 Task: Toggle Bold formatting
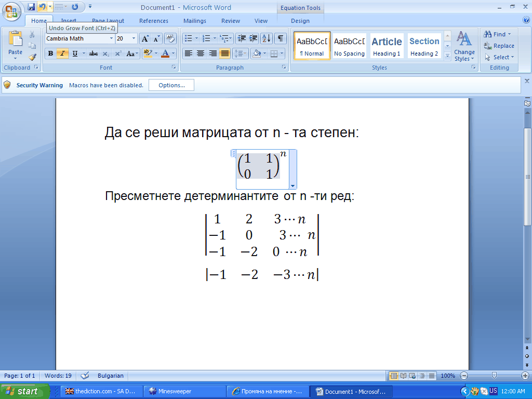click(50, 54)
